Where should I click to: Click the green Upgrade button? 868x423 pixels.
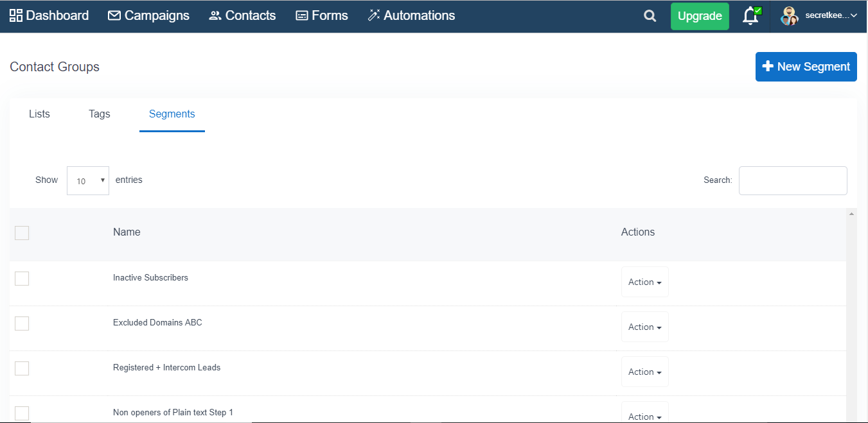click(x=700, y=16)
